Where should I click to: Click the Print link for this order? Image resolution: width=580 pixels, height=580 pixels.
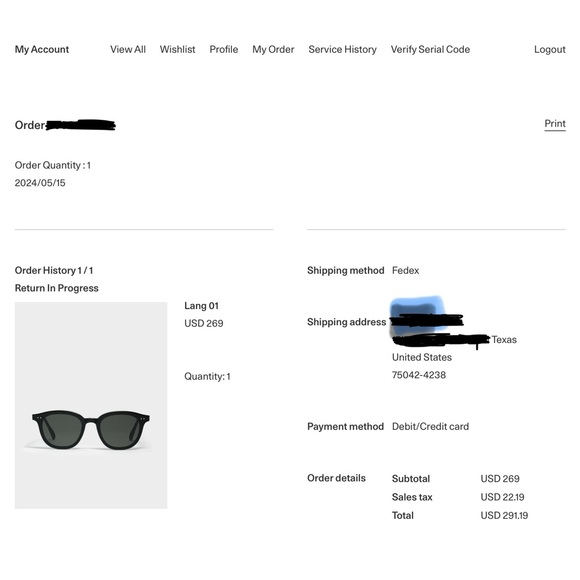(555, 124)
